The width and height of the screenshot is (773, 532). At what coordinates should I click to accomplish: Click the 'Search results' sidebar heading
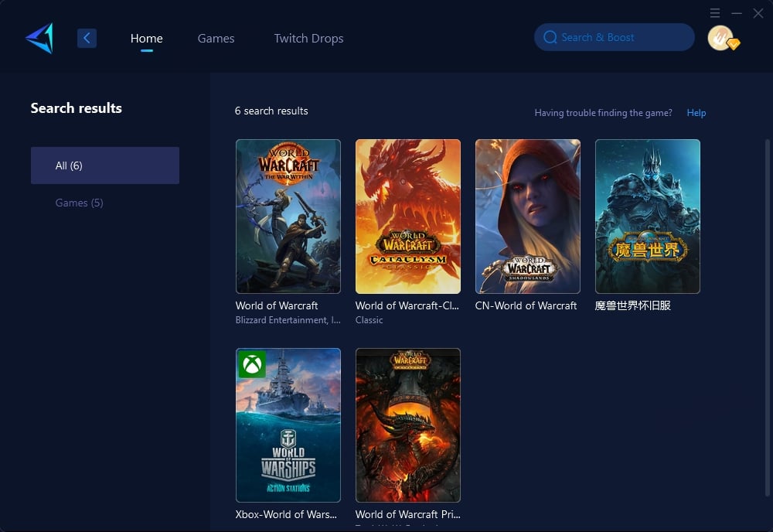pyautogui.click(x=76, y=108)
